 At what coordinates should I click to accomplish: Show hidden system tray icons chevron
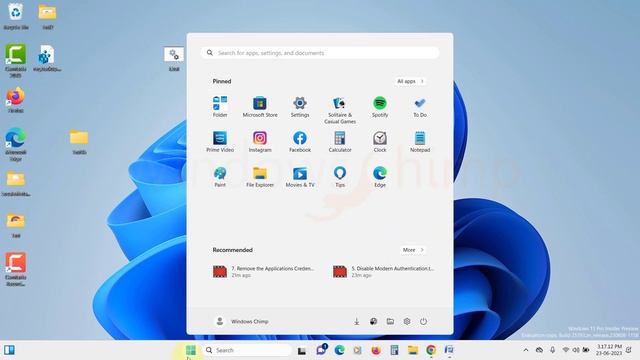(x=526, y=350)
